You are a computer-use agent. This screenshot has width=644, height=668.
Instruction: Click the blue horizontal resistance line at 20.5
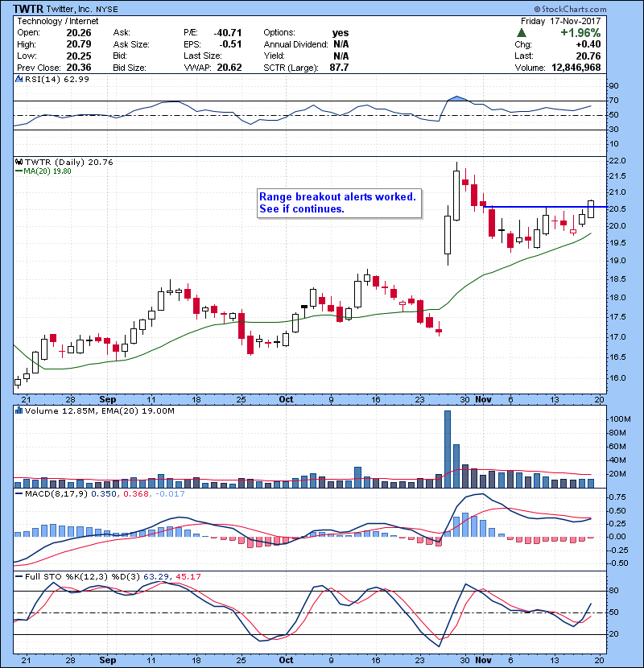coord(546,207)
